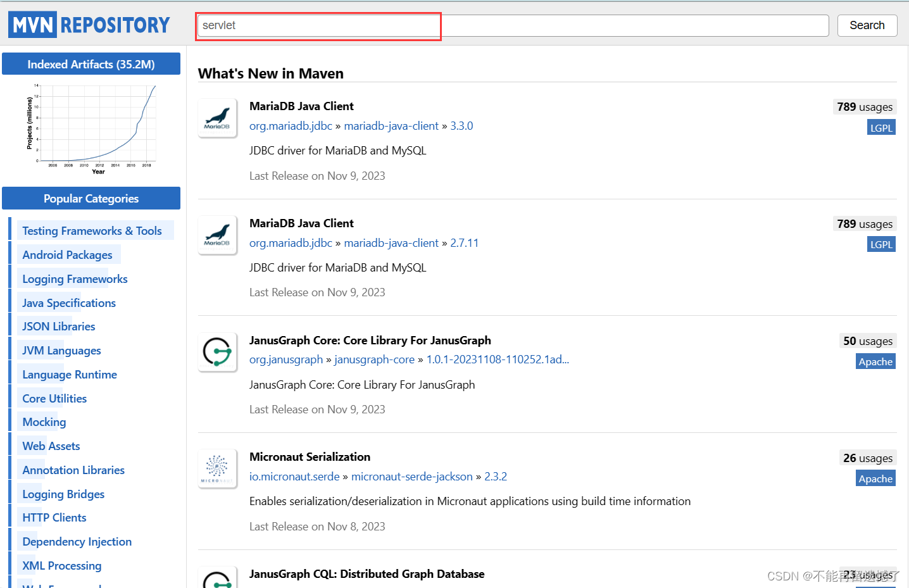Click 50 usages badge for JanusGraph Core
909x588 pixels.
tap(868, 341)
